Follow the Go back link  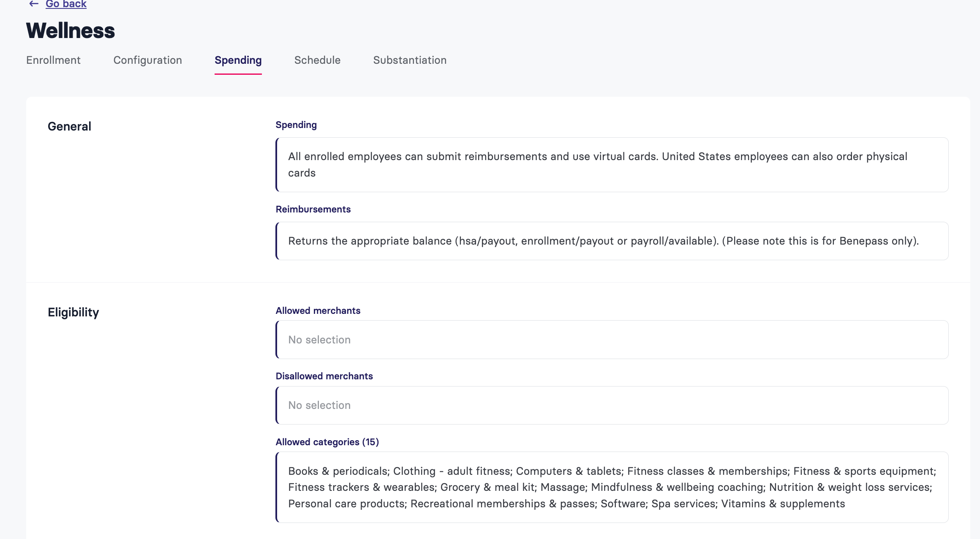pos(66,4)
